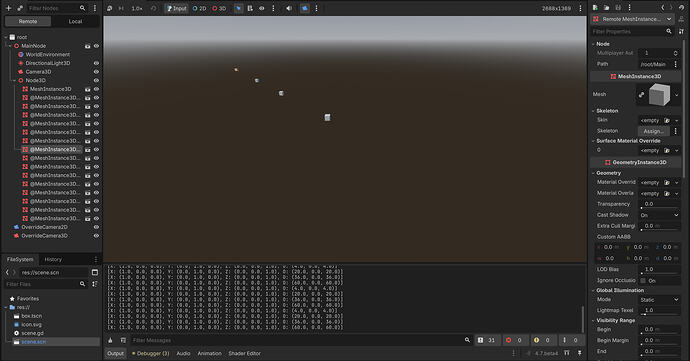Viewport: 690px width, 361px height.
Task: Toggle the warning messages filter button
Action: (543, 340)
